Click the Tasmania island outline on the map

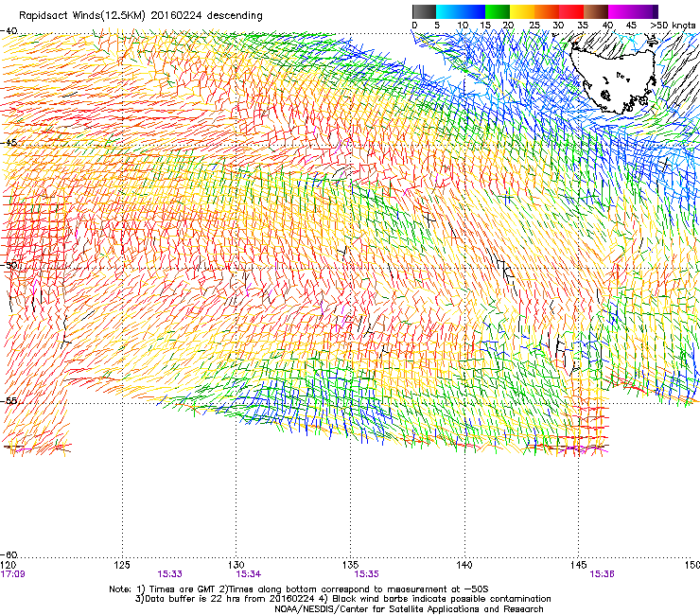coord(614,79)
